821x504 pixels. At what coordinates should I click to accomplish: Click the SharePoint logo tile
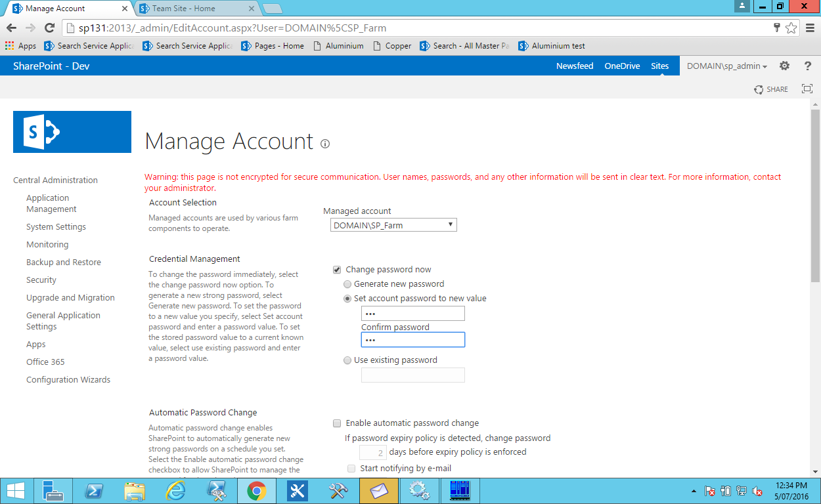72,132
